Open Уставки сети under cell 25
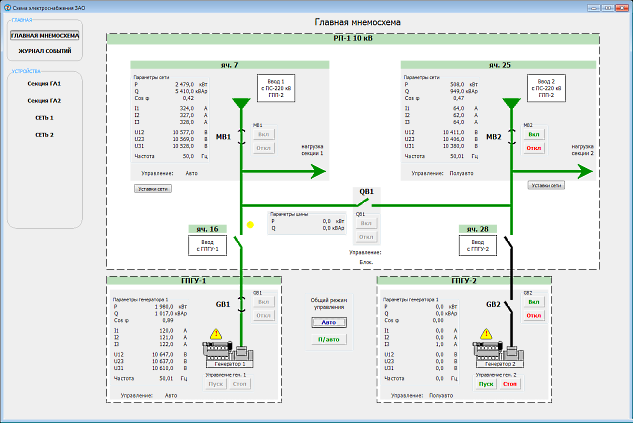The height and width of the screenshot is (423, 633). [x=546, y=185]
